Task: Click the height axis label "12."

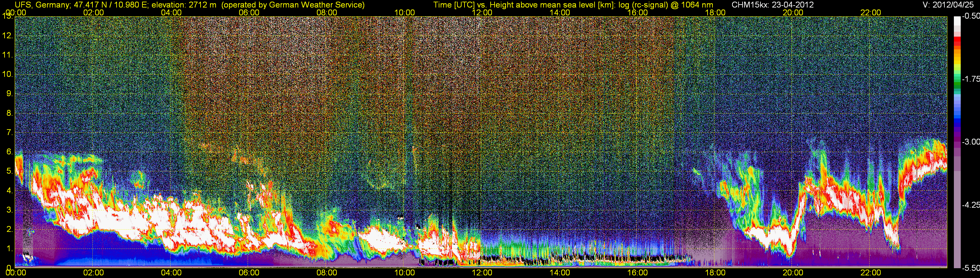Action: (8, 36)
